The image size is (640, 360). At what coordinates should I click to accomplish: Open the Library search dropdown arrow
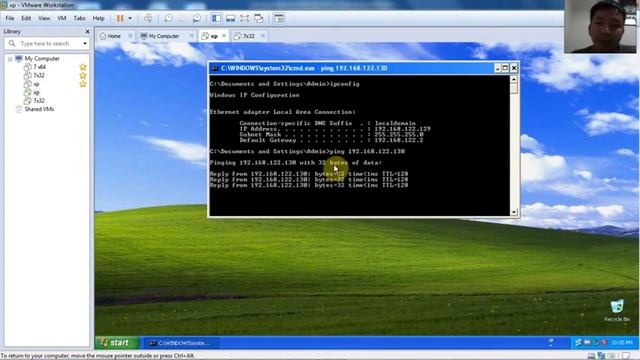(x=85, y=44)
